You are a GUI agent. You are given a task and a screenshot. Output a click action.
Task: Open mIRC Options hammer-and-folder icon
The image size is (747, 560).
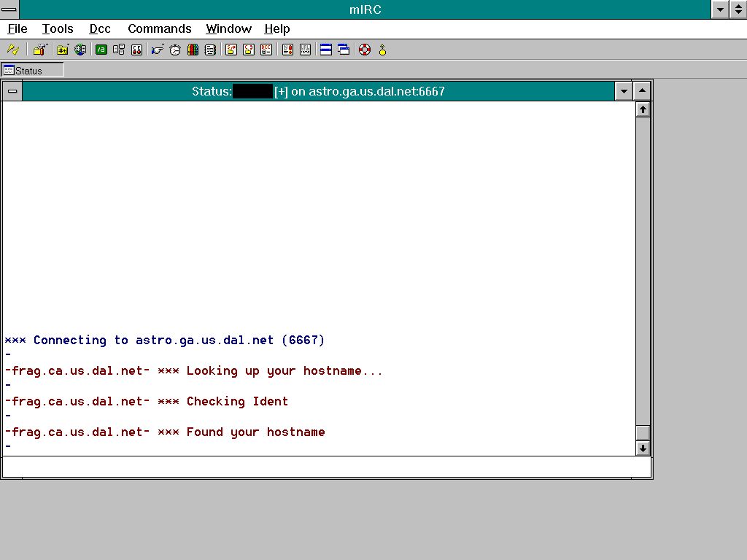click(x=40, y=50)
